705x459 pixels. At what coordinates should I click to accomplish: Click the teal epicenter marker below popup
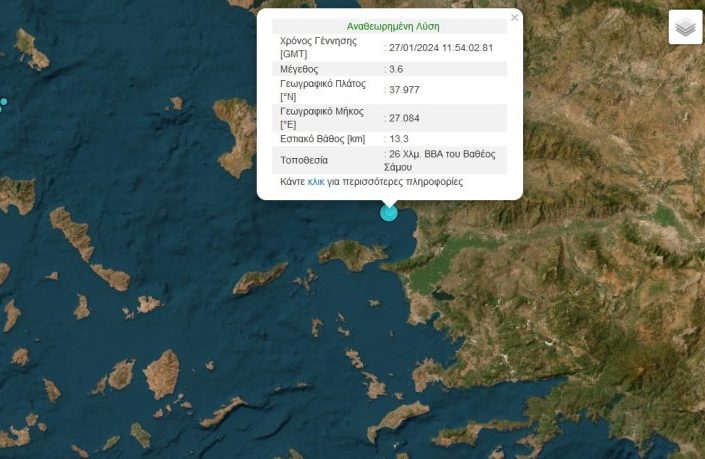(x=389, y=212)
